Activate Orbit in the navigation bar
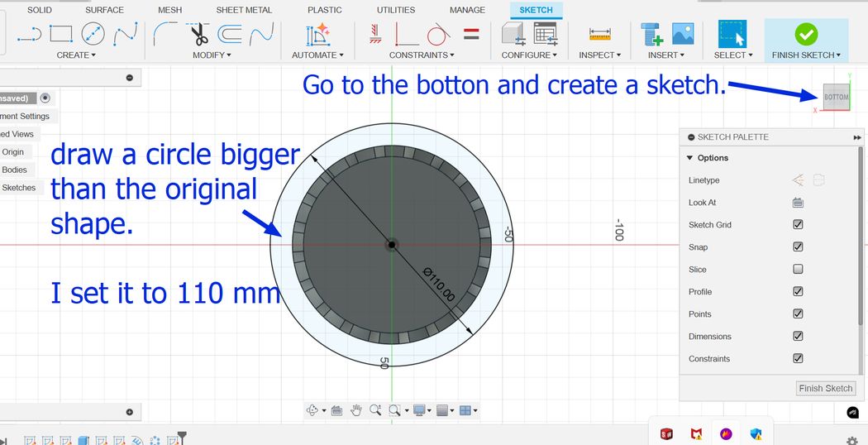This screenshot has width=868, height=445. point(312,410)
